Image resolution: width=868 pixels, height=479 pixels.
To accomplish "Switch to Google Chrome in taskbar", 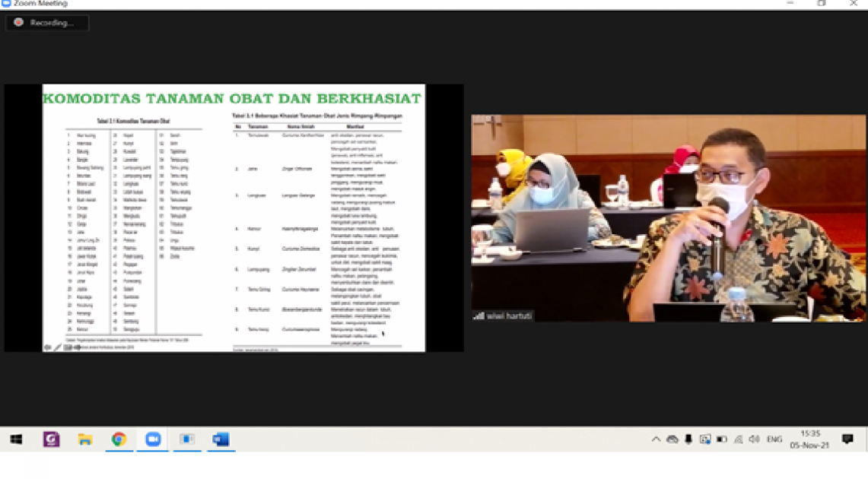I will point(119,439).
